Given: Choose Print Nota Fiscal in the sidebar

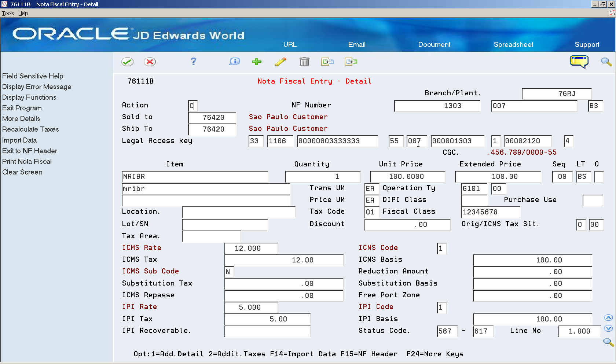Looking at the screenshot, I should [x=27, y=161].
